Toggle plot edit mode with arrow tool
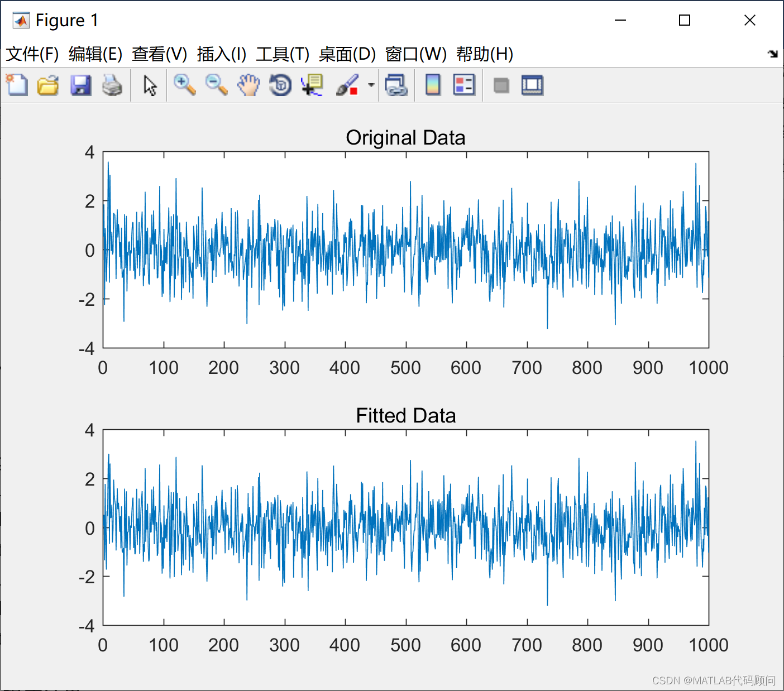This screenshot has height=691, width=784. coord(149,85)
